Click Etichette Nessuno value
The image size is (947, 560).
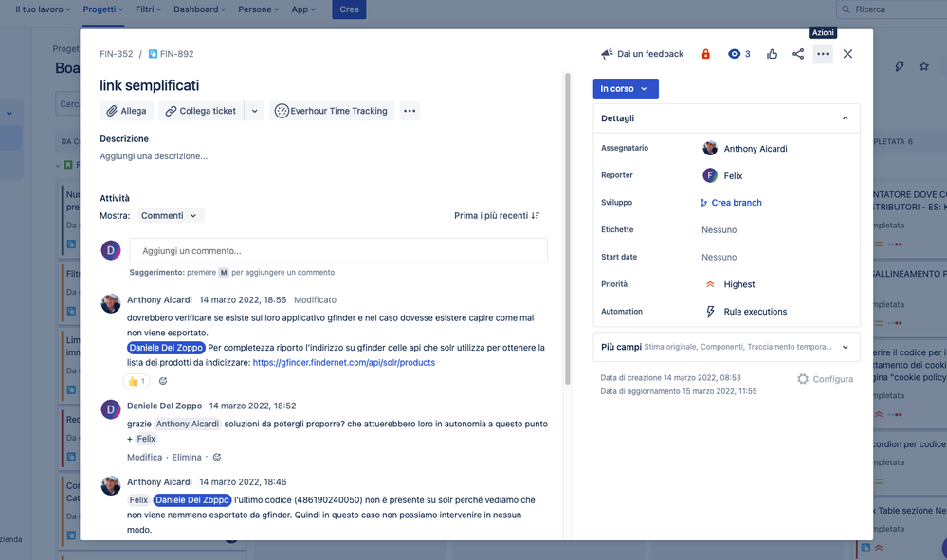pyautogui.click(x=719, y=230)
